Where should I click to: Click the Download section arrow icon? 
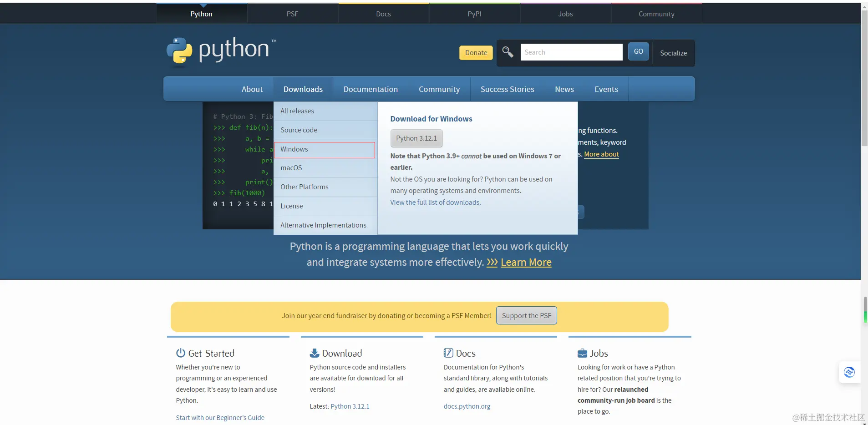315,353
